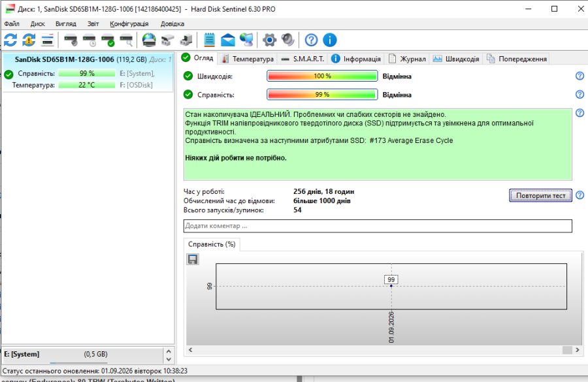The image size is (588, 382).
Task: Click the disk with magnifier toolbar icon
Action: point(126,40)
